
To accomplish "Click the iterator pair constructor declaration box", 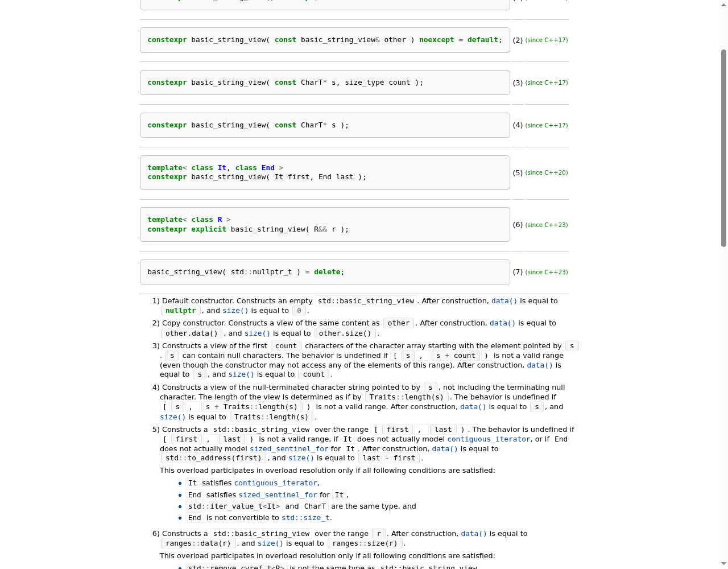I will point(325,172).
